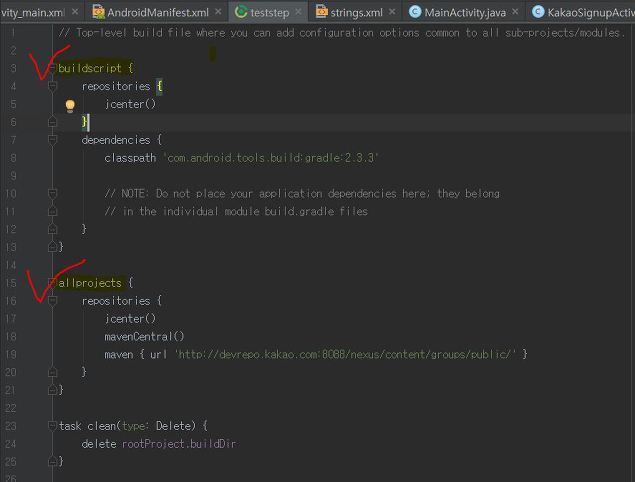Switch to the AndroidManifest.xml tab
This screenshot has width=635, height=482.
coord(158,12)
